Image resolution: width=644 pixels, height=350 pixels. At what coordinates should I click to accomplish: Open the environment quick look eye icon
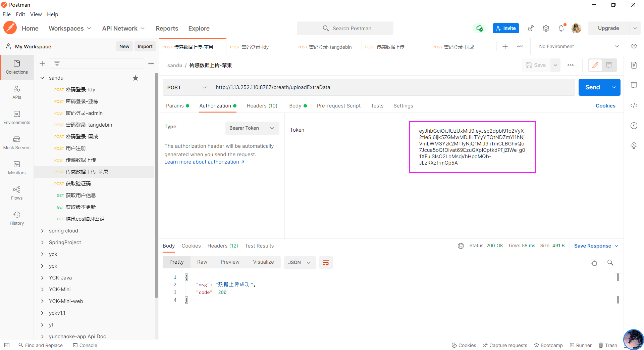tap(634, 46)
